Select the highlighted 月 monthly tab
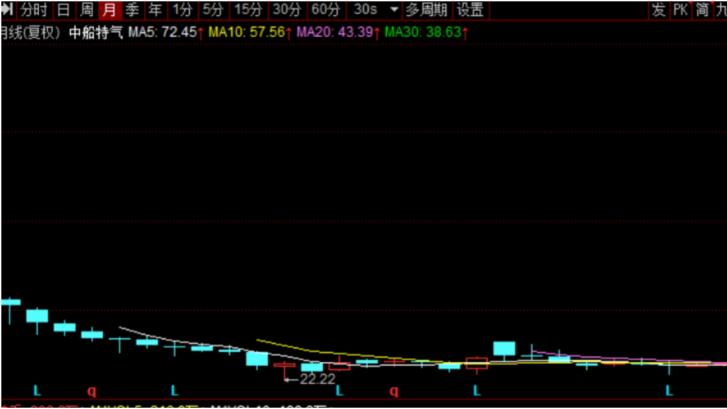727x409 pixels. 110,10
